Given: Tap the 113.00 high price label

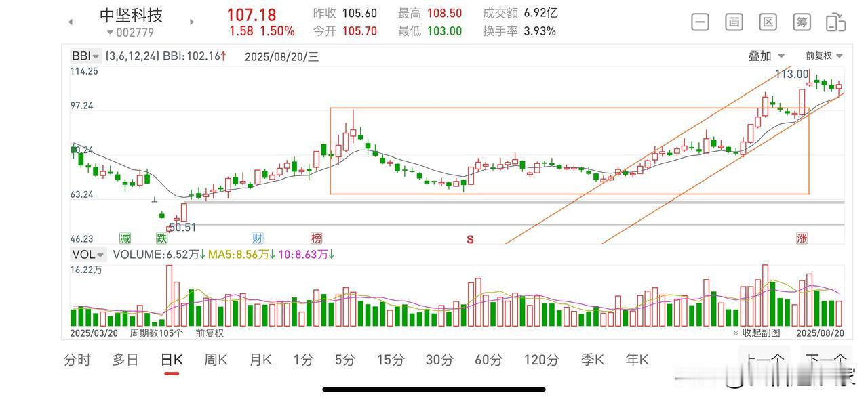Looking at the screenshot, I should (x=792, y=74).
